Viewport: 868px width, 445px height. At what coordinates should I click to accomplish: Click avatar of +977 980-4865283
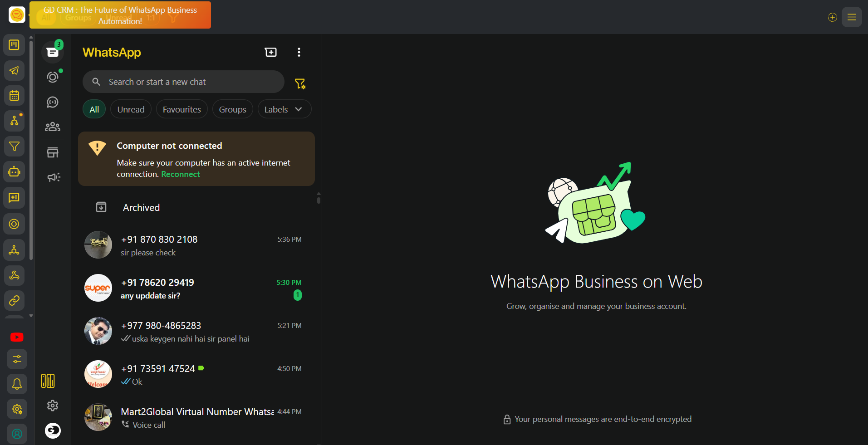coord(98,331)
